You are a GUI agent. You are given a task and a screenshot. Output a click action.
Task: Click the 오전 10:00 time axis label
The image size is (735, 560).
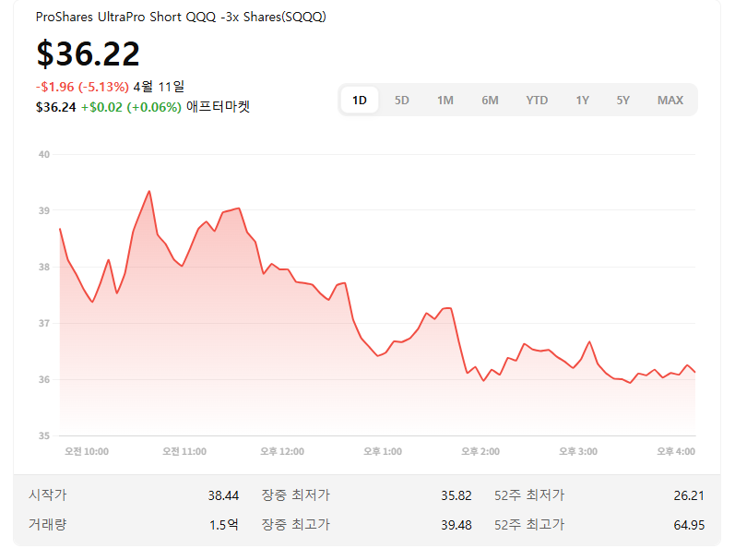(x=87, y=451)
